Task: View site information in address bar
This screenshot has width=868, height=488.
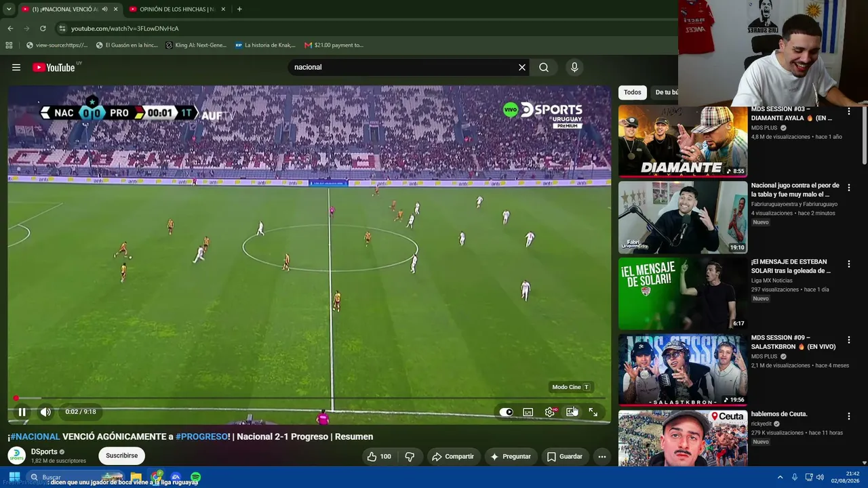Action: [62, 28]
